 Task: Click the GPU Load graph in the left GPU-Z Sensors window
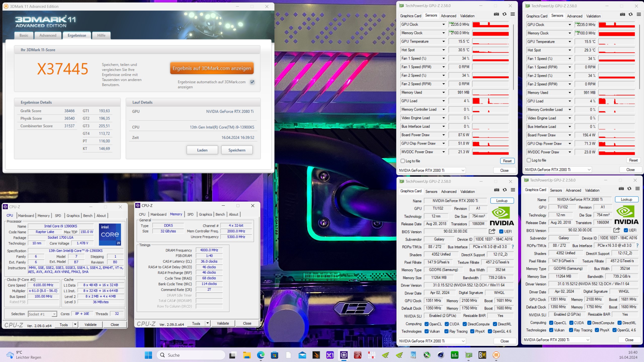(490, 101)
